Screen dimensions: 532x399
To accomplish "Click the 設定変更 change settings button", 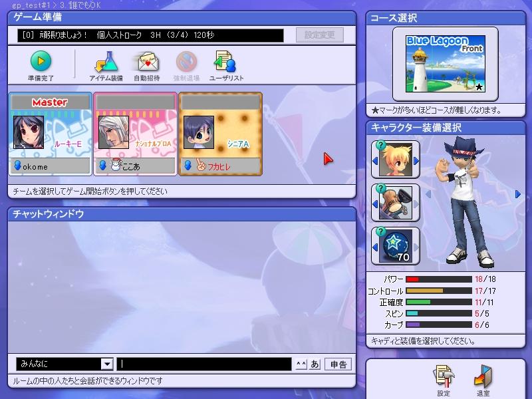I will coord(320,35).
